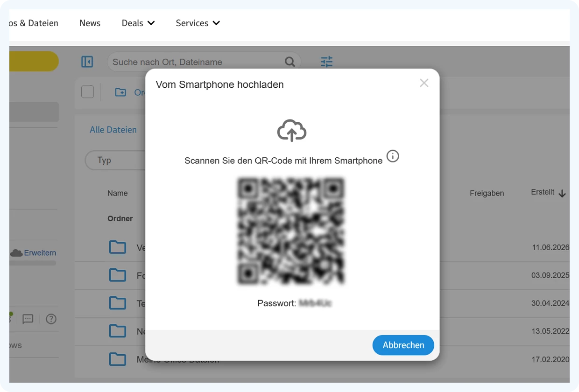
Task: Click the date 30.04.2024 cell
Action: click(551, 303)
